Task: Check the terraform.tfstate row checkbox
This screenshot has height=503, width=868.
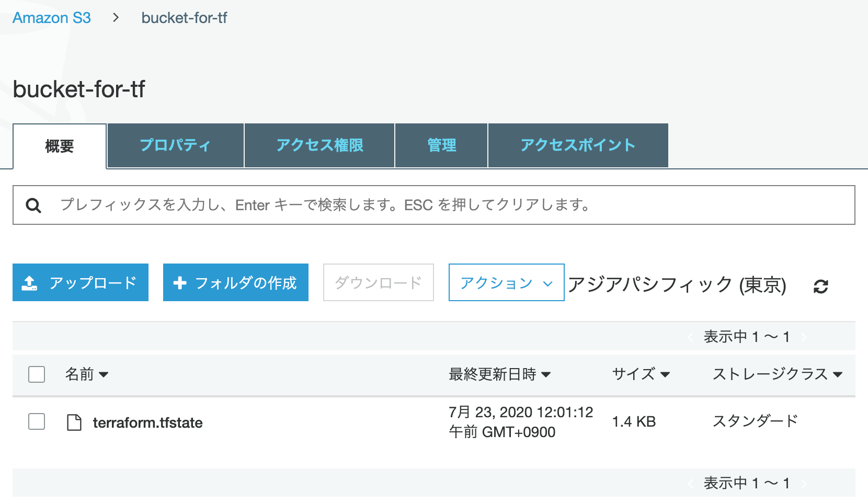Action: coord(37,421)
